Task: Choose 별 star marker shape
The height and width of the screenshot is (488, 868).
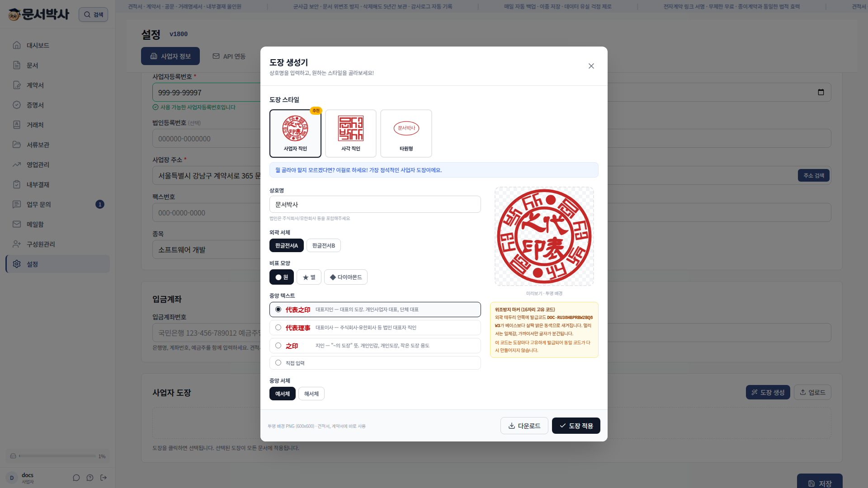Action: (309, 277)
